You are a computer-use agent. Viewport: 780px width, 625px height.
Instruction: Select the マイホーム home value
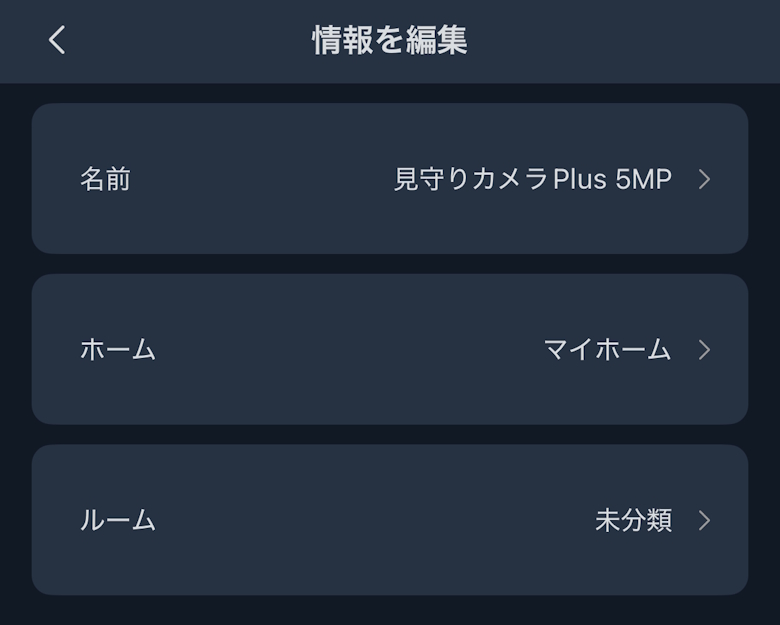coord(607,349)
